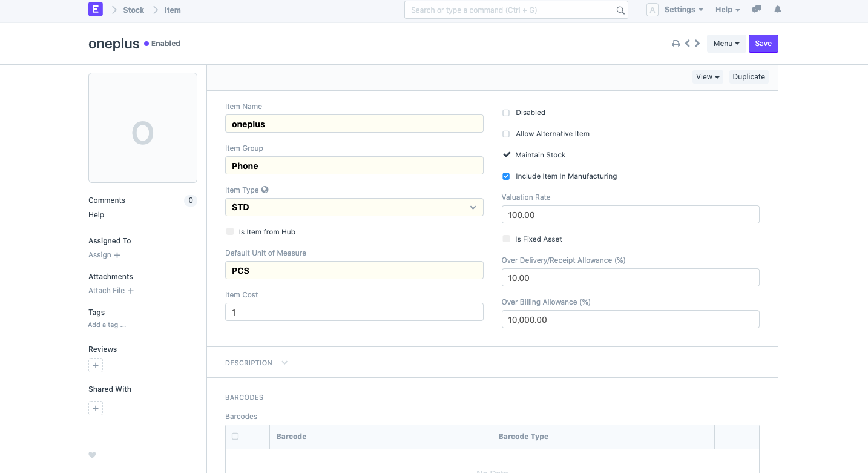Go to next item arrow
Screen dimensions: 868x473
click(697, 44)
